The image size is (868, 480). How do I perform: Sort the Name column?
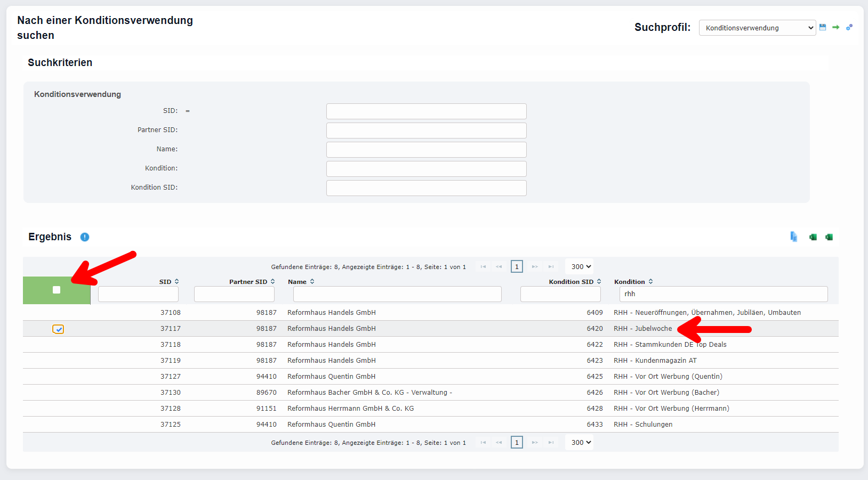312,282
